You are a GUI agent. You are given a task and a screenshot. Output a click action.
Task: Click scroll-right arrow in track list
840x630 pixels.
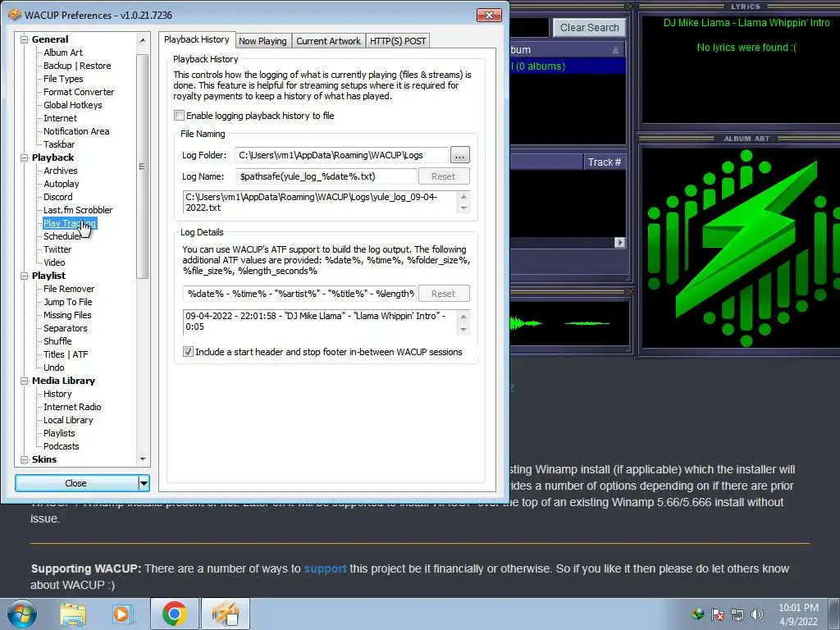(619, 243)
